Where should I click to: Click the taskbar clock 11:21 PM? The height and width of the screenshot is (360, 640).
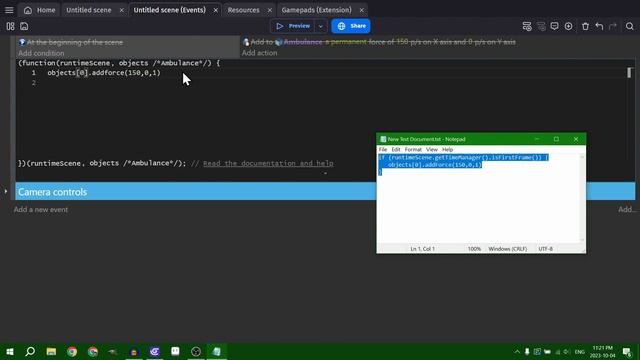click(602, 348)
